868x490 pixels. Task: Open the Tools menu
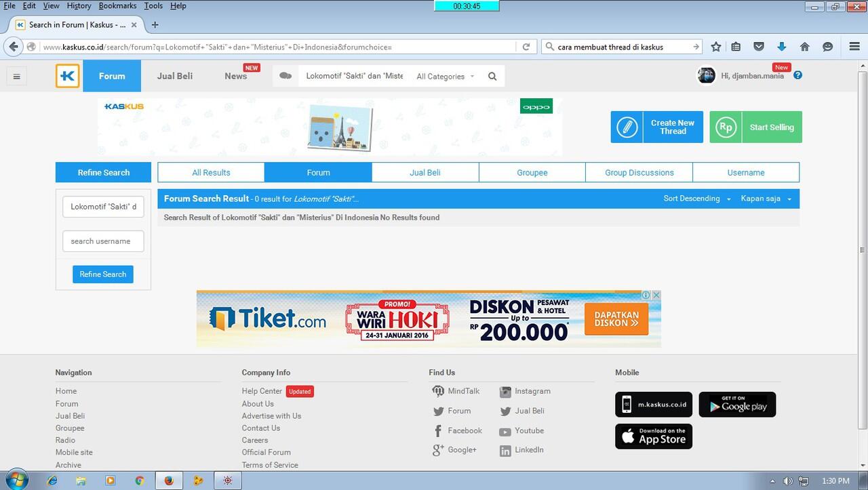153,5
